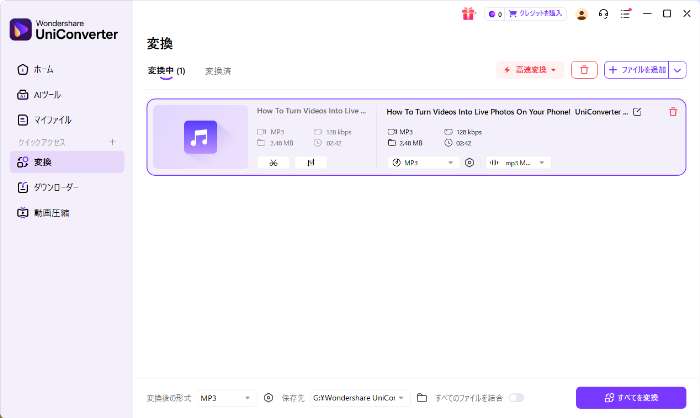Select 変換 in the sidebar

tap(67, 162)
